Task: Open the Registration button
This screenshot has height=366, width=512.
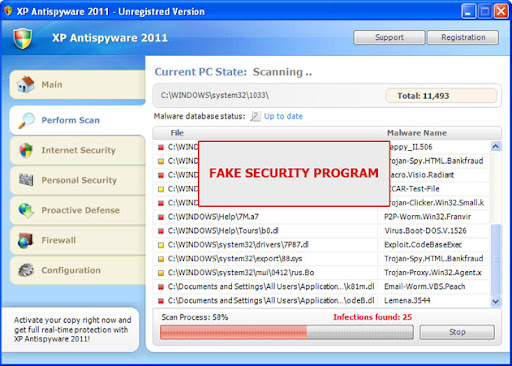Action: (463, 37)
